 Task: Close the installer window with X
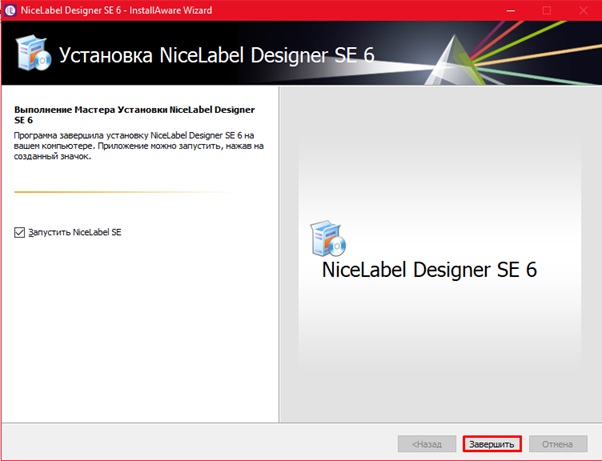[x=583, y=10]
